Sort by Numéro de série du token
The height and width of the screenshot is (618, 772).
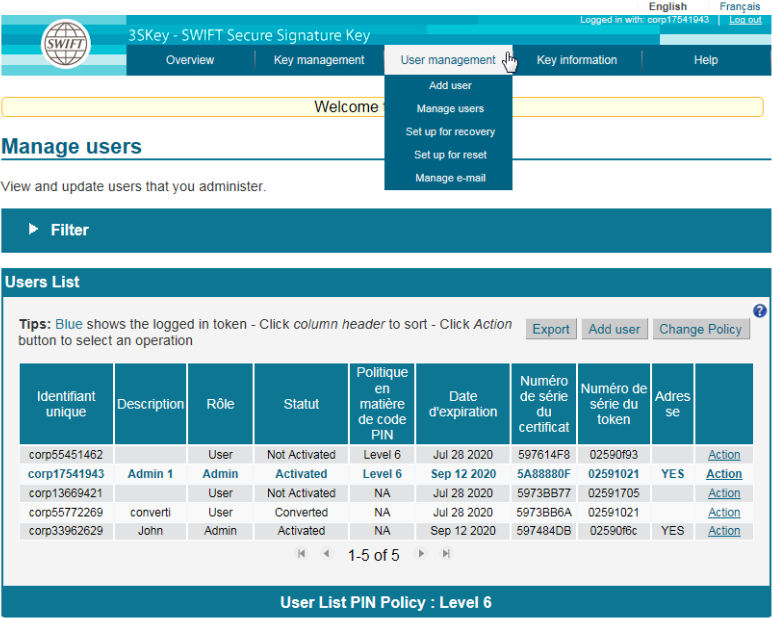(614, 404)
